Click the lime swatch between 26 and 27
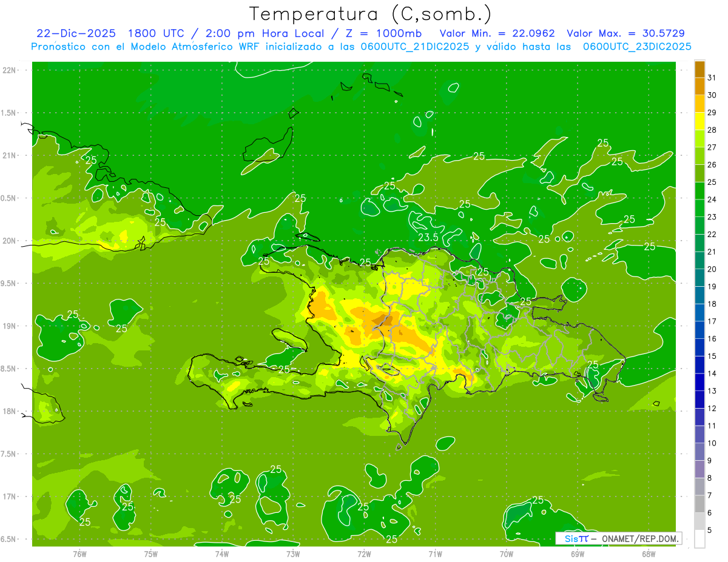The image size is (728, 562). coord(699,156)
